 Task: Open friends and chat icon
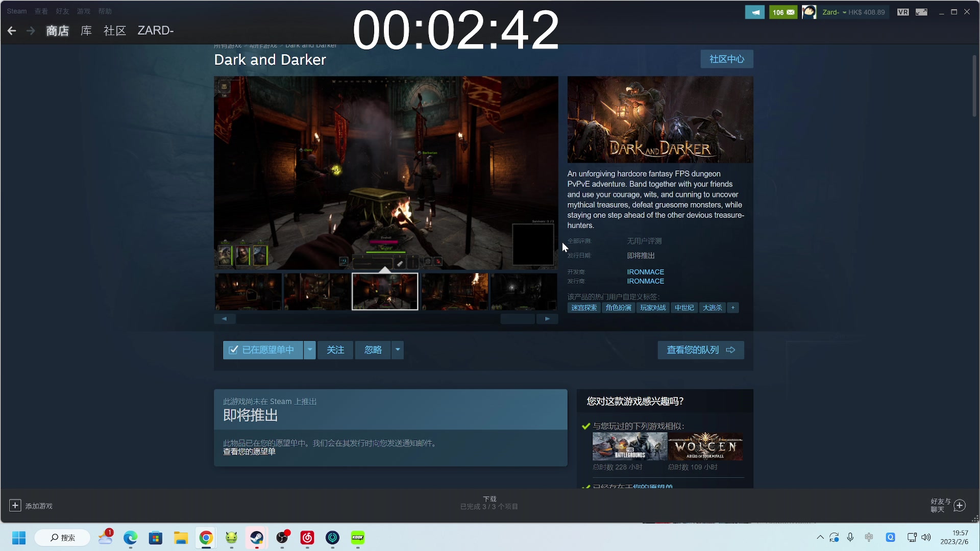coord(959,506)
